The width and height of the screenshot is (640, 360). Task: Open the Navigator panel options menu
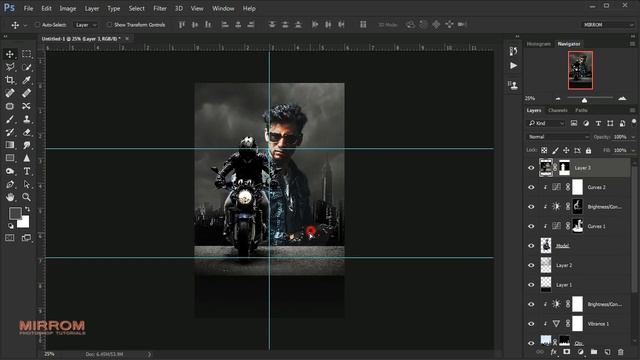pos(632,44)
